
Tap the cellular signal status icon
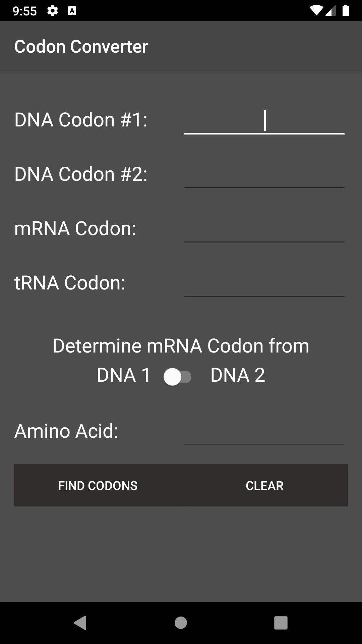click(x=330, y=11)
